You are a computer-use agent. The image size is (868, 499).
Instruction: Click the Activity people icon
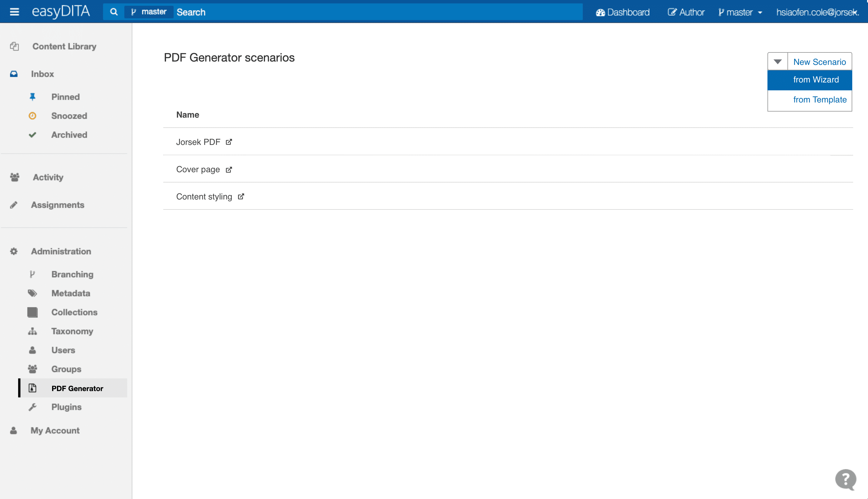(x=14, y=177)
